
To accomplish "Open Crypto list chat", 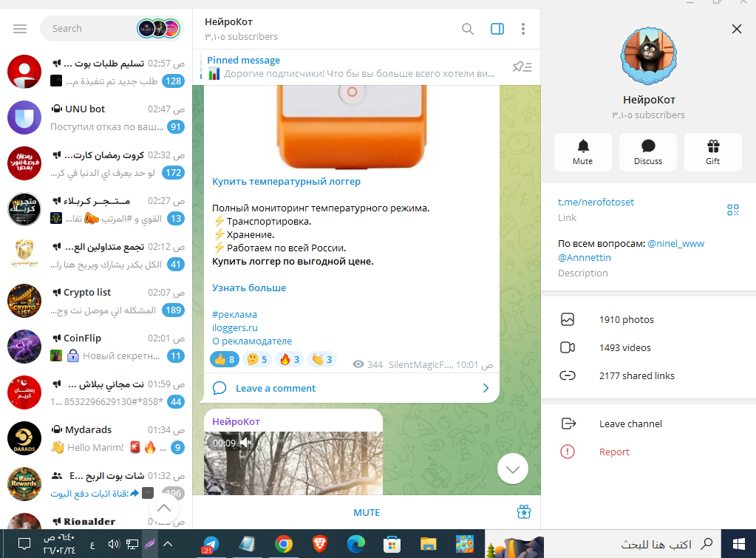I will pyautogui.click(x=96, y=301).
